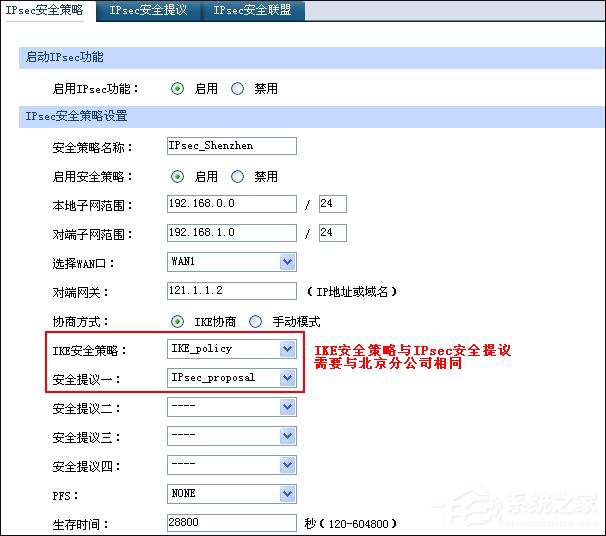Click the 选择WAN口 label
Screen dimensions: 606x536
click(83, 264)
